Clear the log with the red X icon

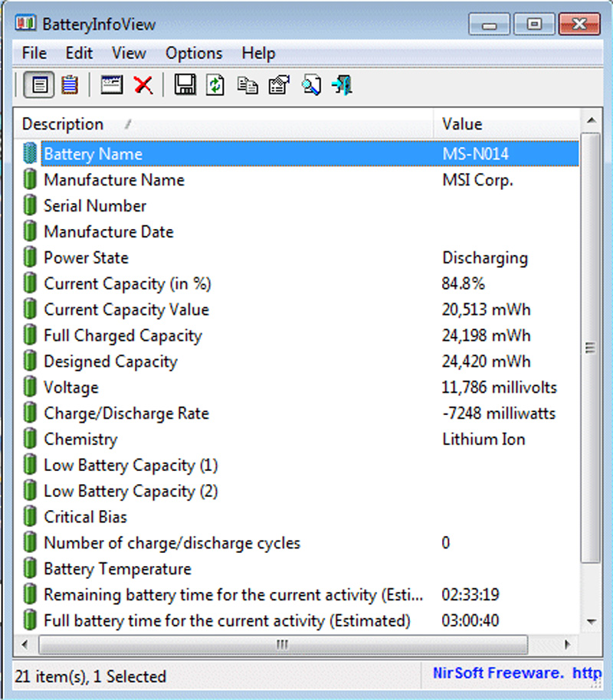tap(144, 85)
